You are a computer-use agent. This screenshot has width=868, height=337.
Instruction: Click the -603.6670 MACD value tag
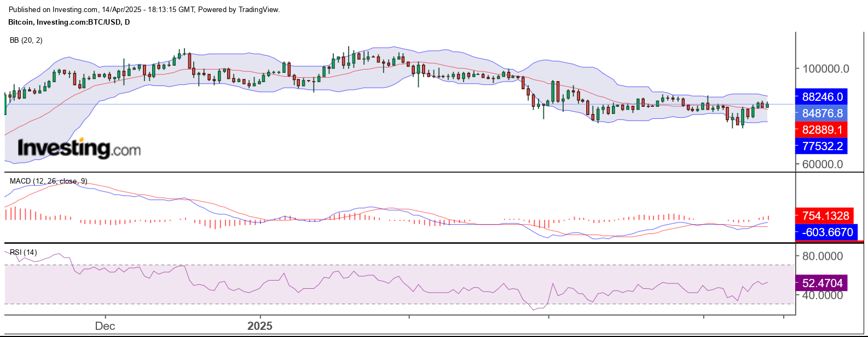pos(826,232)
